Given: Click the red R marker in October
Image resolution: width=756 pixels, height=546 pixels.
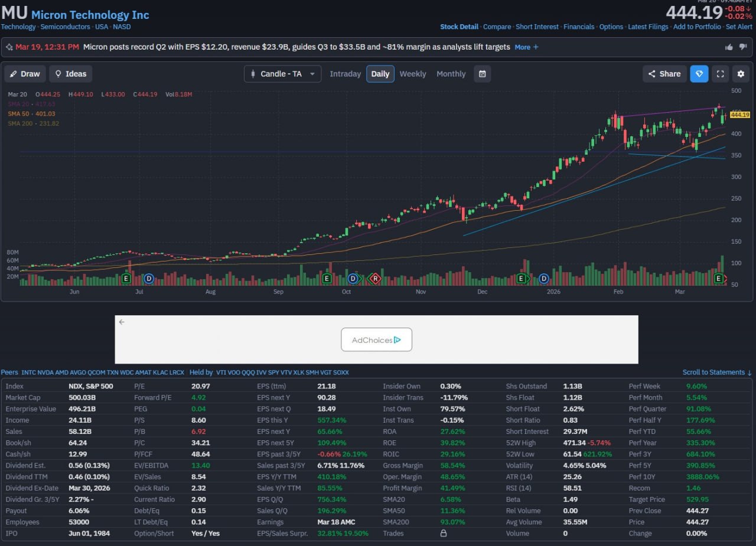Looking at the screenshot, I should 374,279.
